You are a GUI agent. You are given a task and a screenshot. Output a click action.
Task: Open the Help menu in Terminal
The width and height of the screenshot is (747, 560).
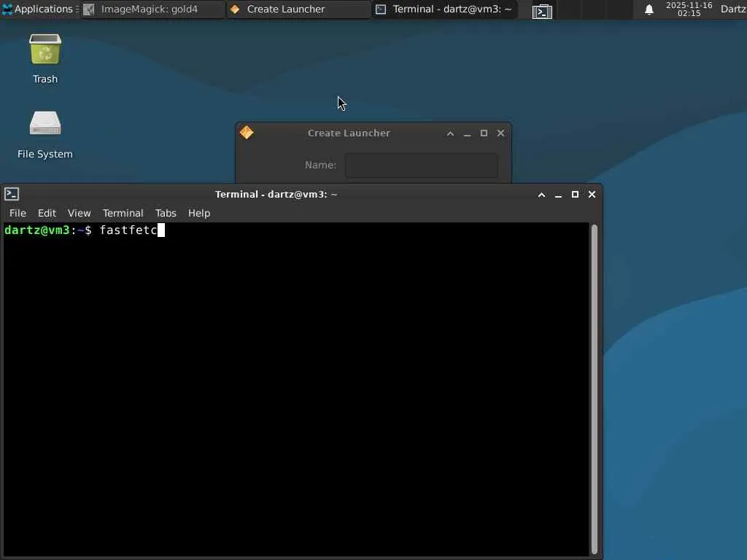tap(199, 213)
